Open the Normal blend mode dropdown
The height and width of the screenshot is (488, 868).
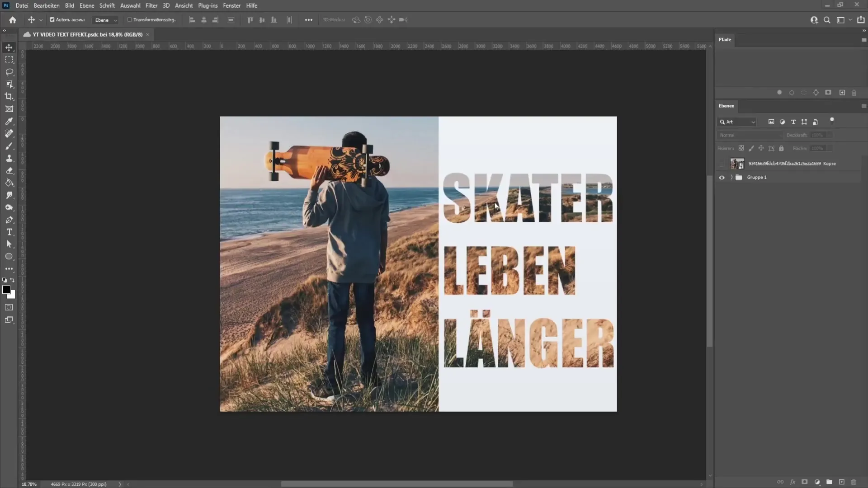click(x=750, y=135)
